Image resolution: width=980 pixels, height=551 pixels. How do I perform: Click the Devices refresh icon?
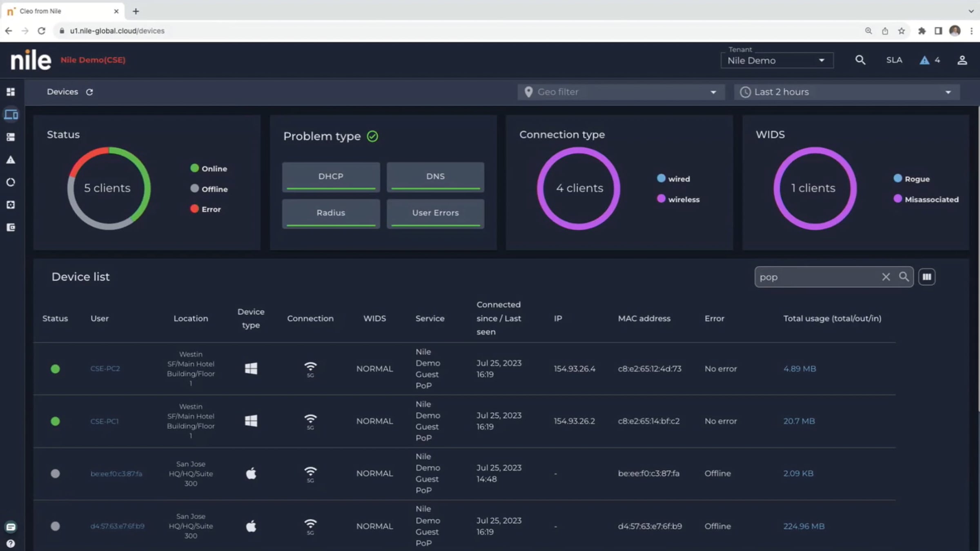89,92
